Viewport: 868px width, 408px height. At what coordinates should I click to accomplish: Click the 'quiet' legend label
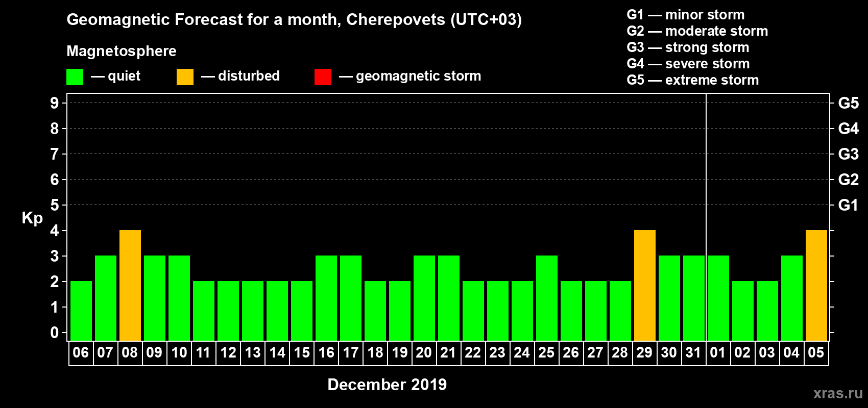pos(124,76)
